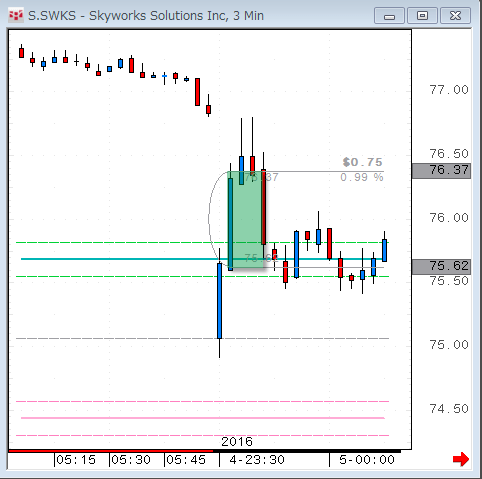Click the 76.50 price axis label
The width and height of the screenshot is (482, 479).
point(449,154)
